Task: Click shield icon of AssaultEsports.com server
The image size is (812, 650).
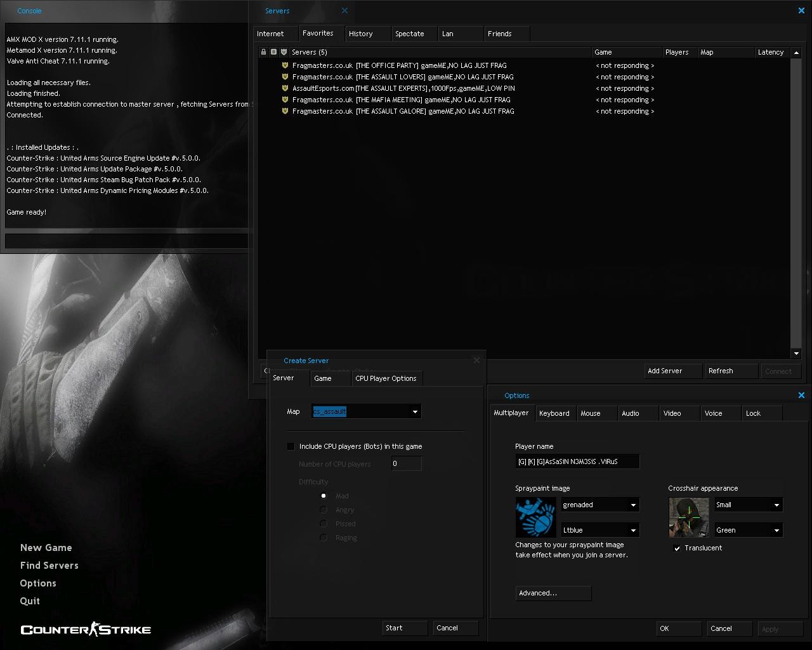Action: (x=285, y=88)
